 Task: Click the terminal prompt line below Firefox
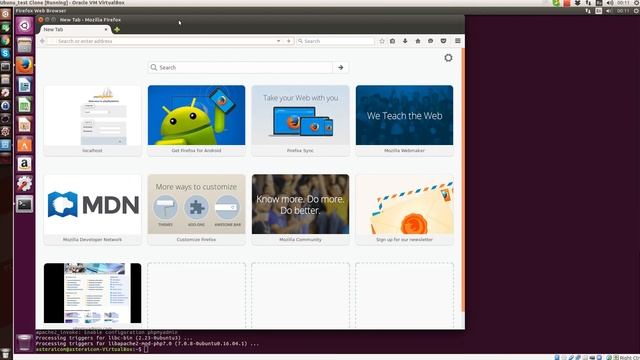(92, 349)
